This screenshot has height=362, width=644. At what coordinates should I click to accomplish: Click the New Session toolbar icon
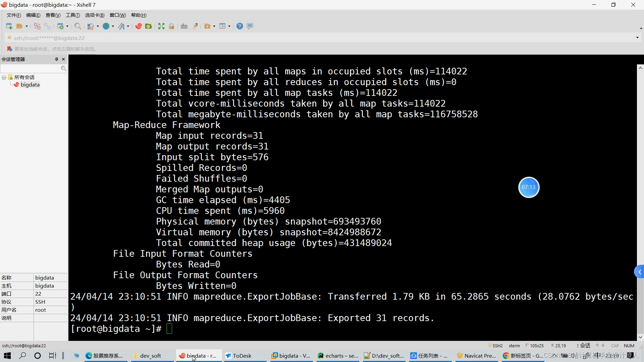tap(9, 26)
